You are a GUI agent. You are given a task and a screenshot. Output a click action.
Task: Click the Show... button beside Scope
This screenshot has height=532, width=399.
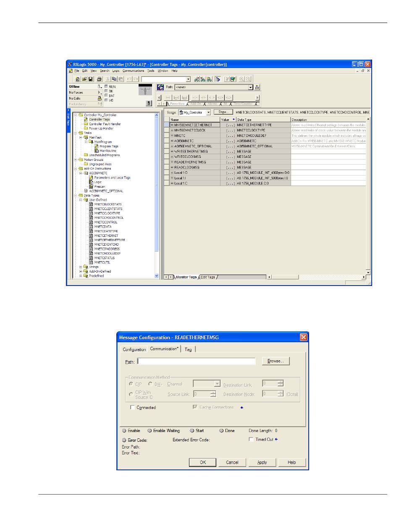223,112
